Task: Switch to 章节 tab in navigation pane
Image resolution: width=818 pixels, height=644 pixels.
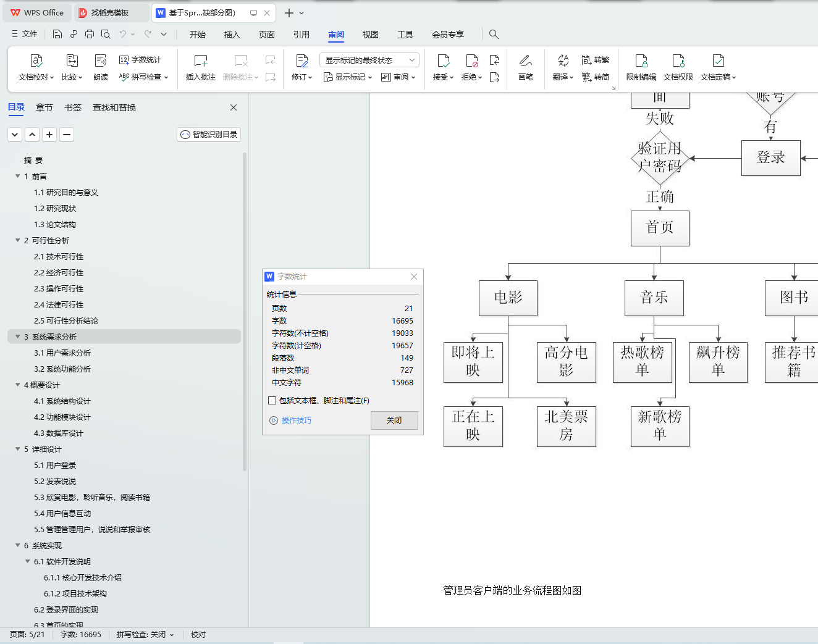Action: (x=44, y=107)
